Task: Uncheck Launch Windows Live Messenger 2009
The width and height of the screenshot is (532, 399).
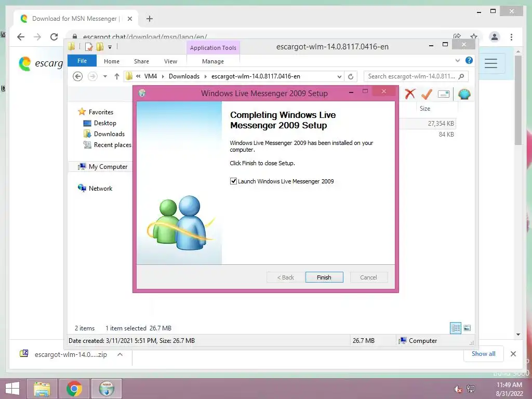Action: (233, 181)
